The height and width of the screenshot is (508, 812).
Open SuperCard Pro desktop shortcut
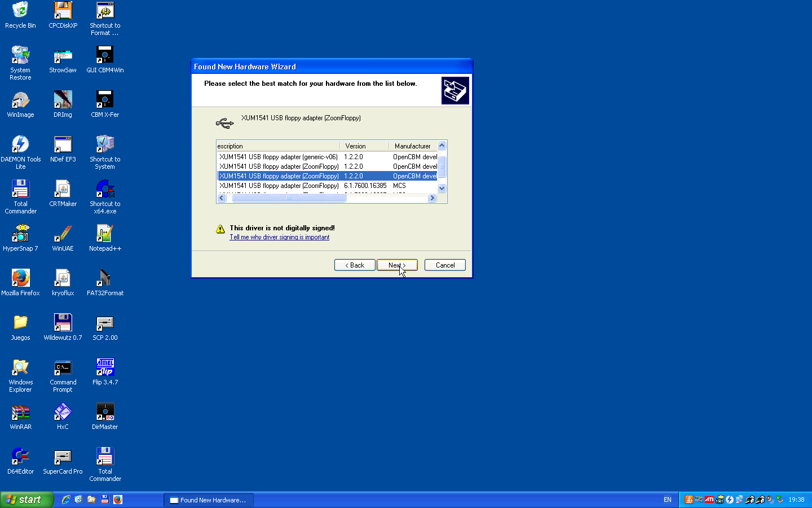(x=63, y=461)
